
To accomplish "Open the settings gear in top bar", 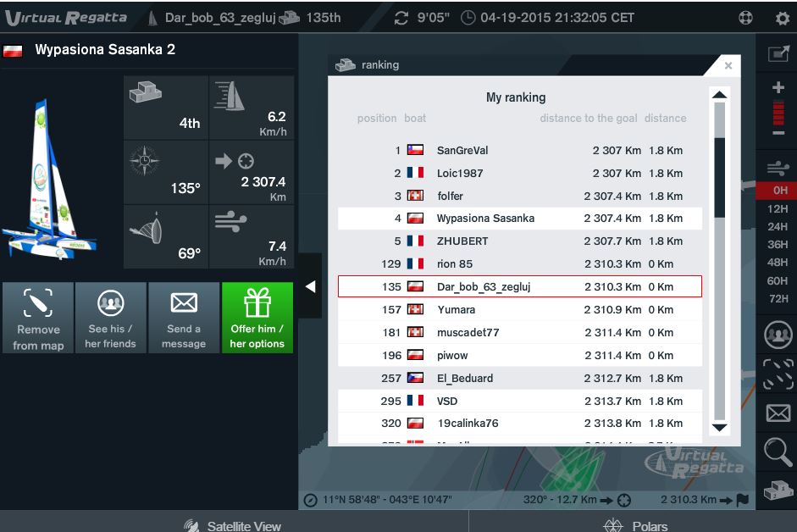I will click(783, 18).
